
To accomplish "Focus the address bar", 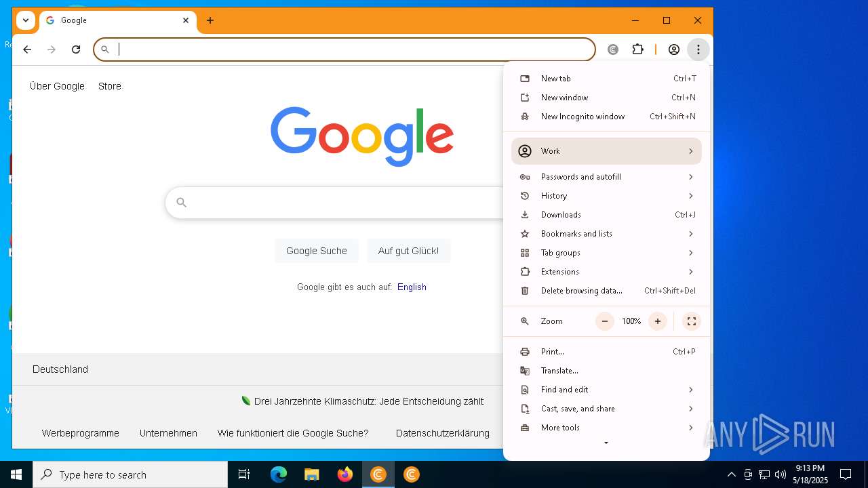I will 344,49.
